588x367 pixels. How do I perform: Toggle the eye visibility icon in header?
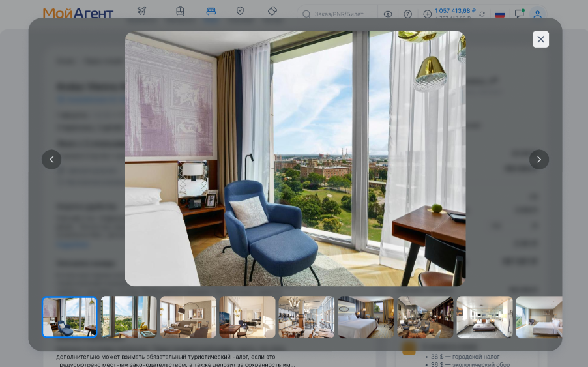(x=388, y=14)
